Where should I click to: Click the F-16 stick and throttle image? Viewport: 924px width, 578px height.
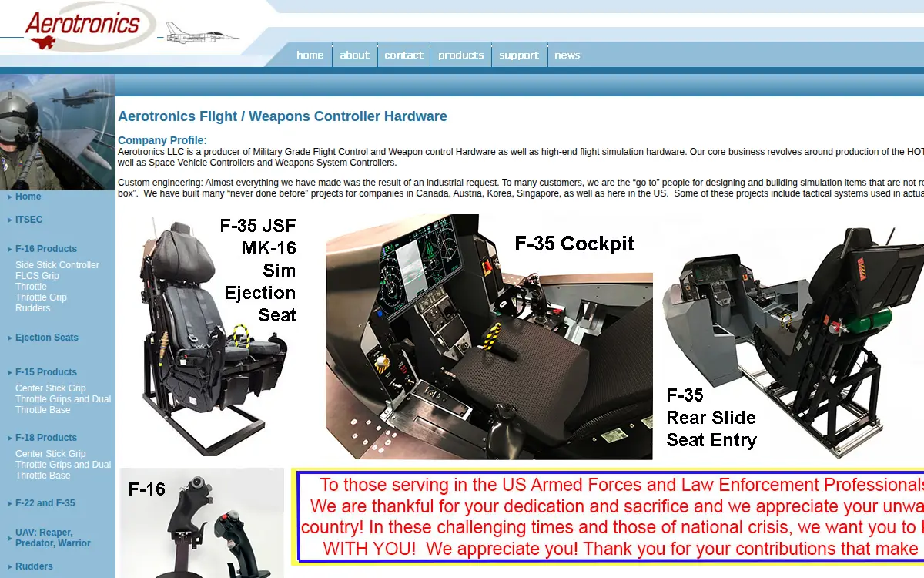202,523
